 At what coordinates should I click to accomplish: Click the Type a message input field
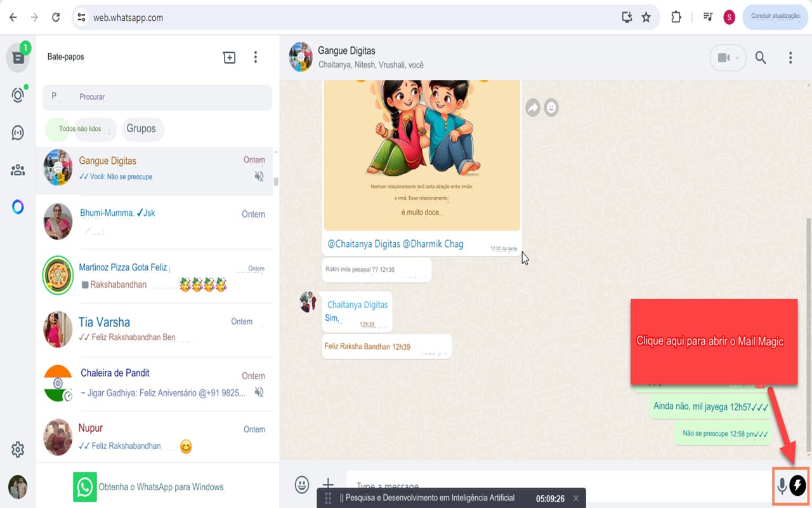(558, 486)
